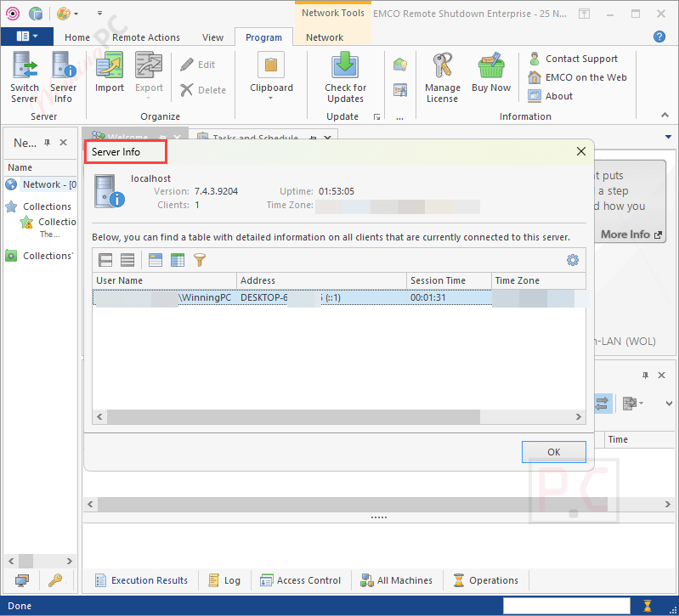Open the Access Control bottom tab
This screenshot has height=616, width=679.
pos(300,580)
